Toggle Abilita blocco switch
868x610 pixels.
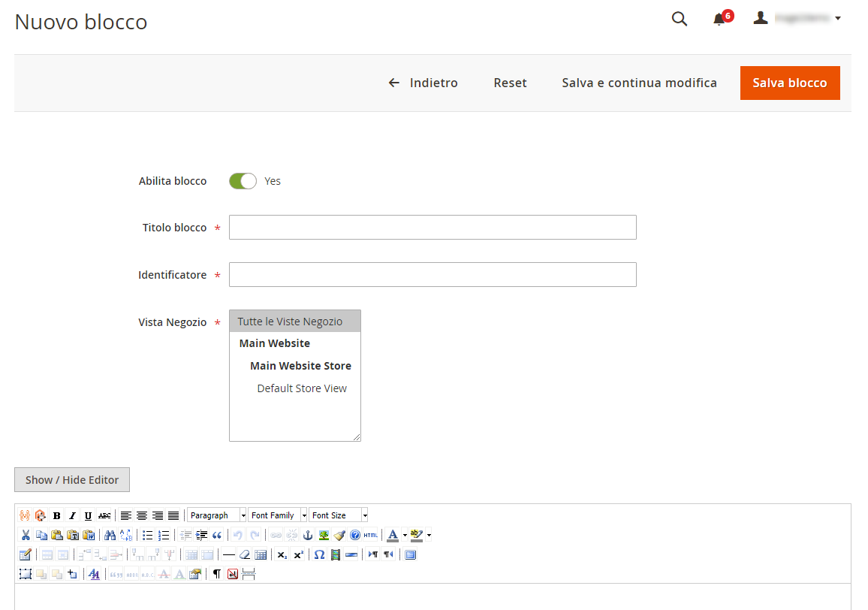[243, 181]
